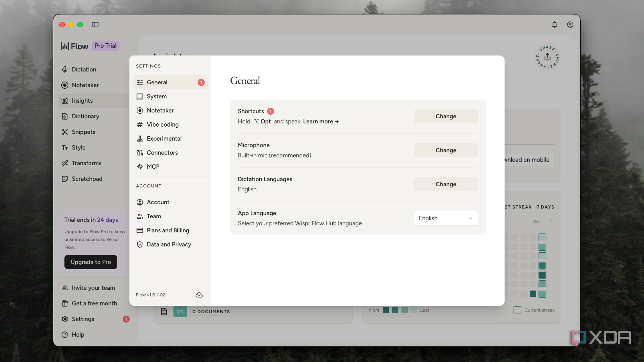
Task: Open Snippets in the main sidebar
Action: [x=93, y=132]
